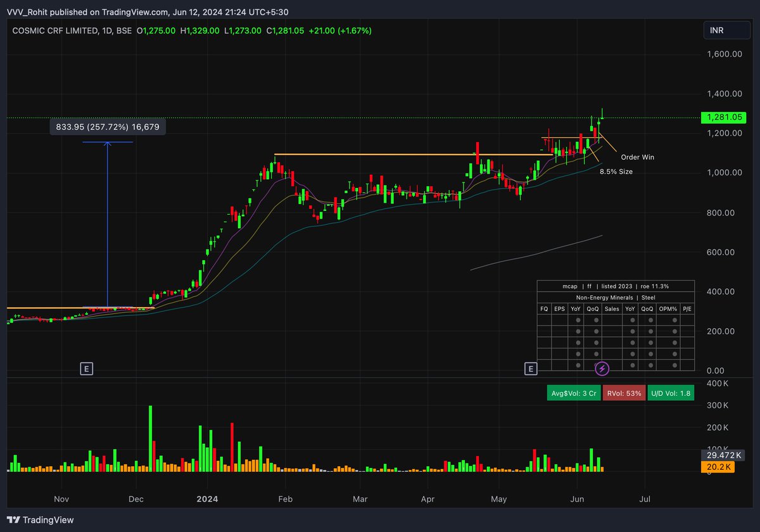The width and height of the screenshot is (760, 532).
Task: Click the Jul label on time axis
Action: [x=646, y=499]
